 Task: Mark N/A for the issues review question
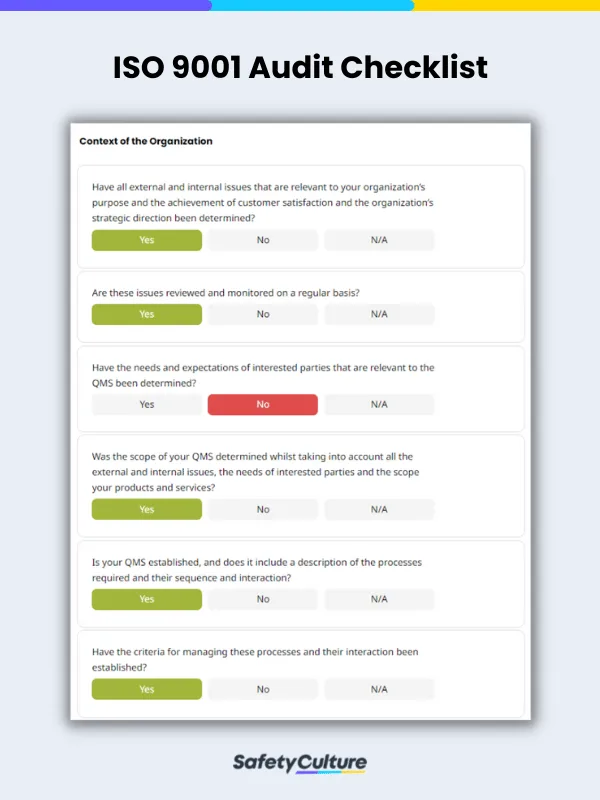(379, 314)
